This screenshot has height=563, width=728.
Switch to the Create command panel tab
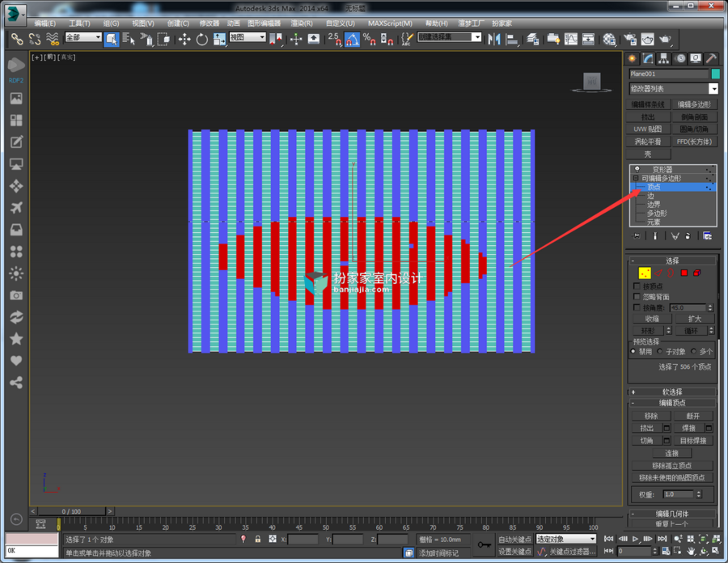pyautogui.click(x=632, y=58)
